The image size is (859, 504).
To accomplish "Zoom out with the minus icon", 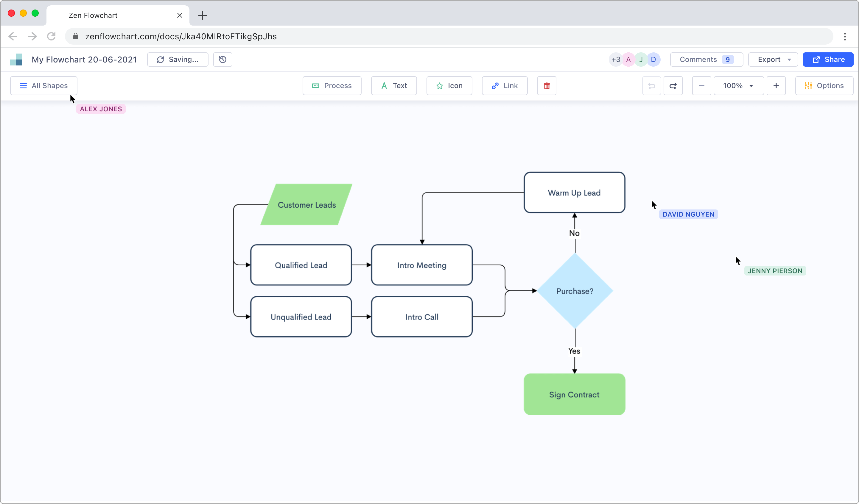I will (x=701, y=86).
